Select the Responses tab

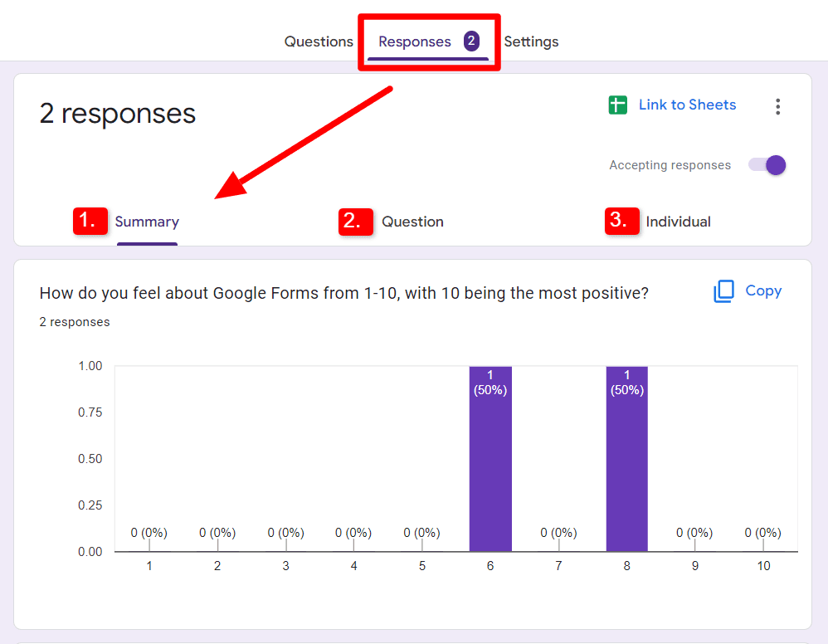coord(415,41)
